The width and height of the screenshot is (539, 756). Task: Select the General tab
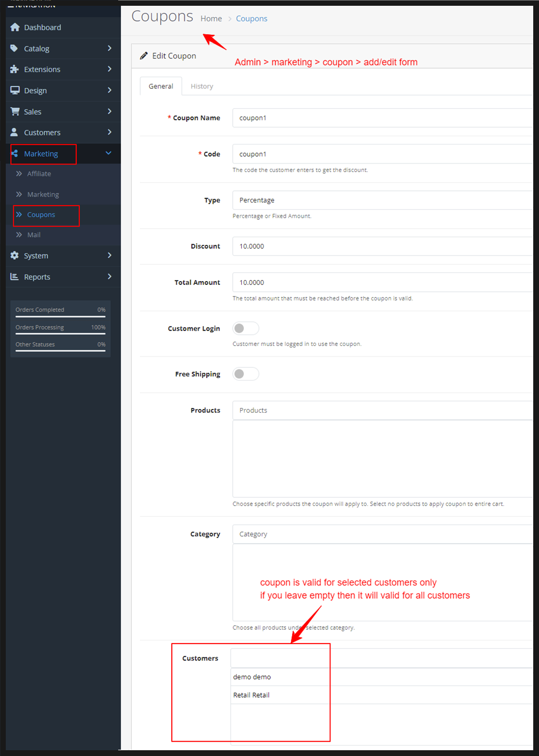161,86
